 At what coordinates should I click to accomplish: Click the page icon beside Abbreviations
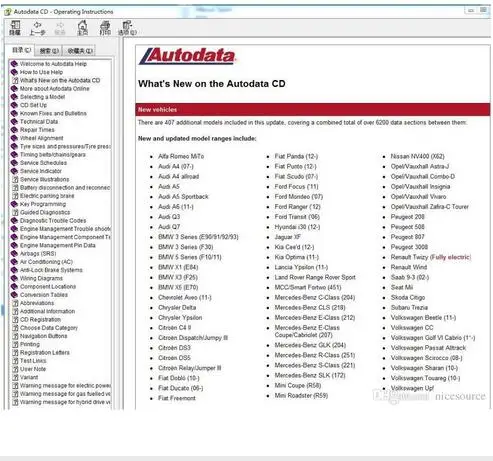15,303
